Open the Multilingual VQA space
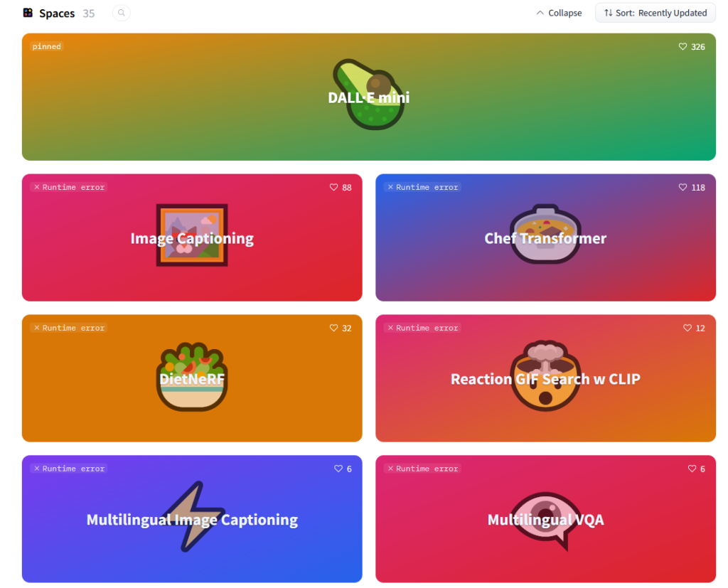This screenshot has width=728, height=588. tap(545, 519)
